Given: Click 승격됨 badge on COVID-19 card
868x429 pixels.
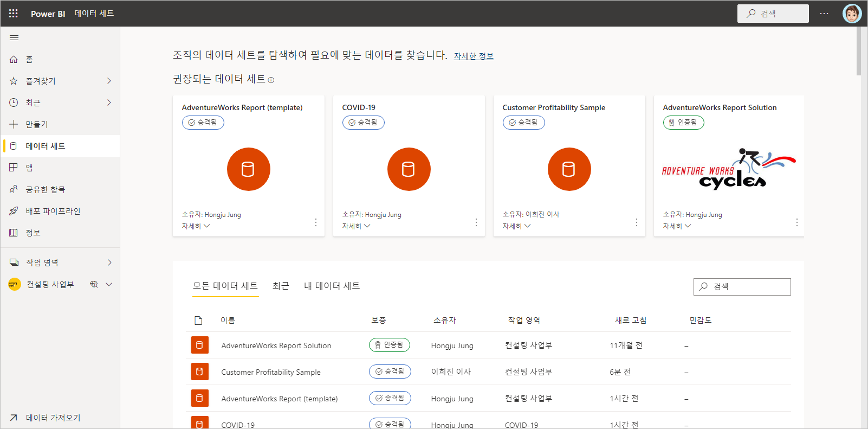Looking at the screenshot, I should (x=363, y=123).
